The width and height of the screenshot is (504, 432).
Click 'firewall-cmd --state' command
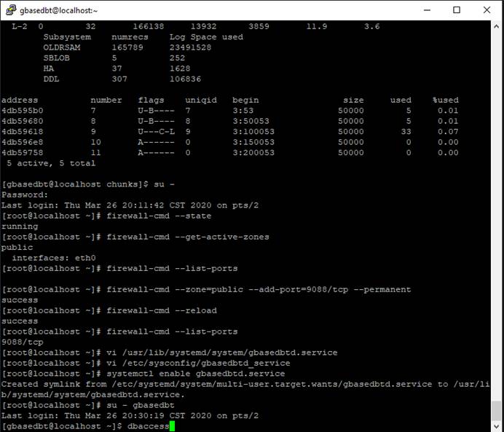(159, 216)
